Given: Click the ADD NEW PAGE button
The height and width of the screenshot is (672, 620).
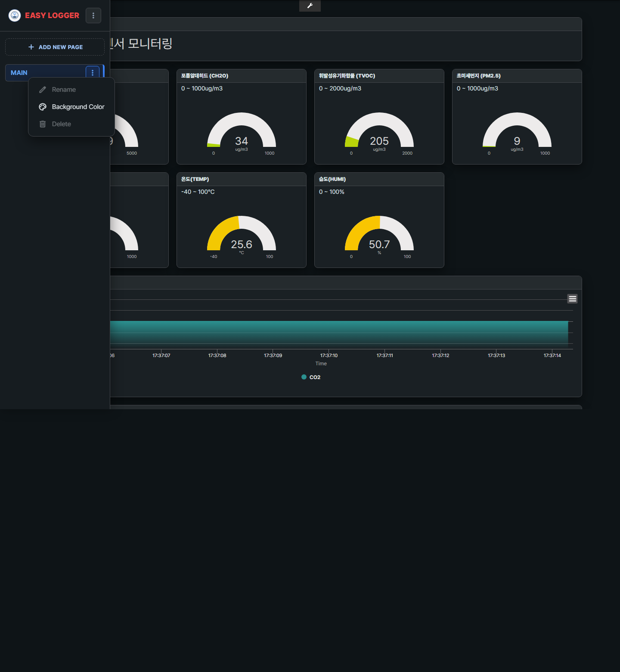Looking at the screenshot, I should click(x=55, y=47).
